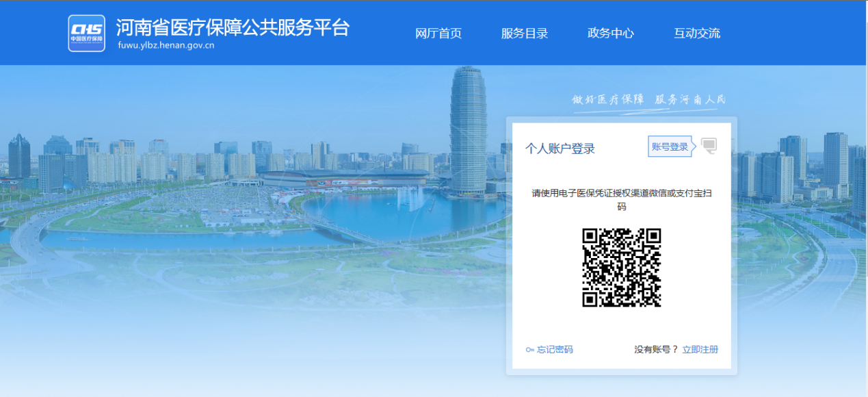
Task: Click the CHS 中国医疗保障 logo icon
Action: tap(87, 33)
